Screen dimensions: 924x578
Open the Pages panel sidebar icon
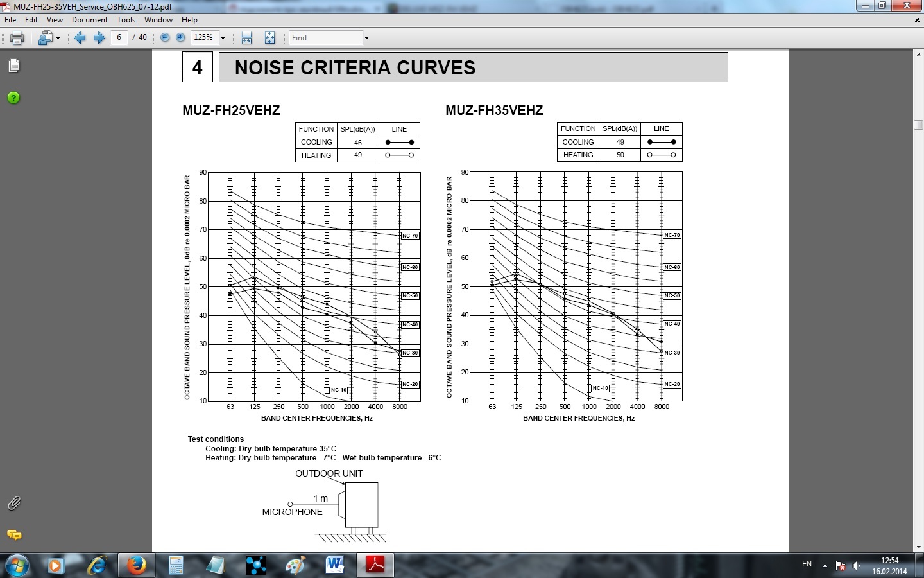coord(14,66)
